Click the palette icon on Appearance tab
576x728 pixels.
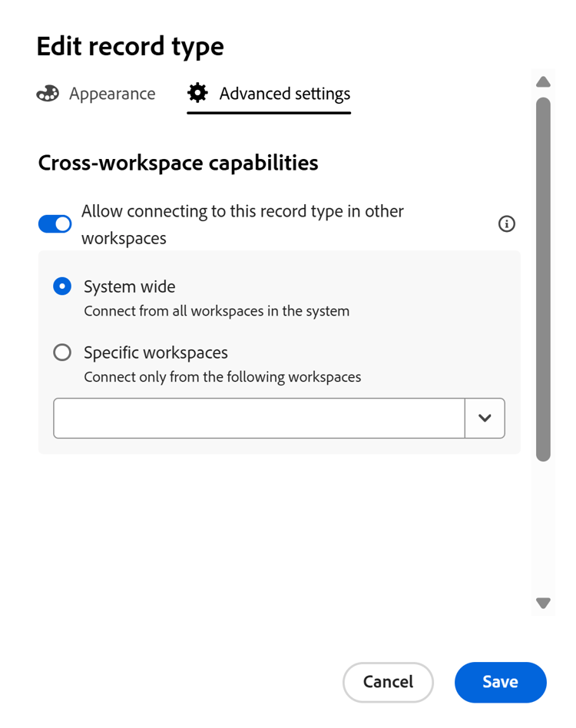click(48, 93)
